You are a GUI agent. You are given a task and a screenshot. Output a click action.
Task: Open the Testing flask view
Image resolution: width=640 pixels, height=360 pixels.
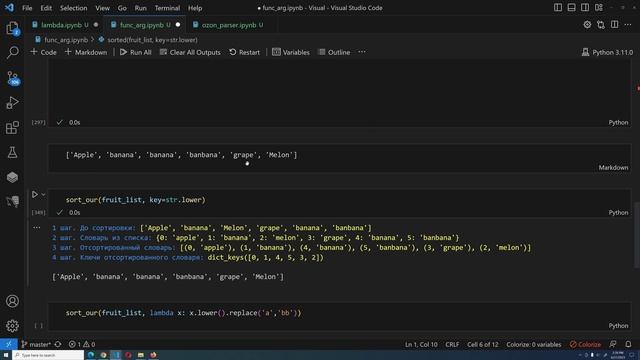coord(12,152)
